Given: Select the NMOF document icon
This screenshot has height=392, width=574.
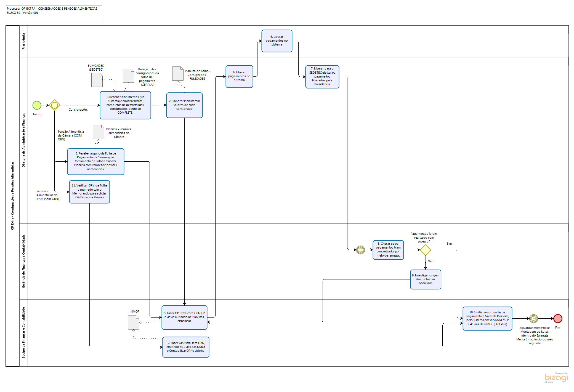Looking at the screenshot, I should pyautogui.click(x=133, y=322).
